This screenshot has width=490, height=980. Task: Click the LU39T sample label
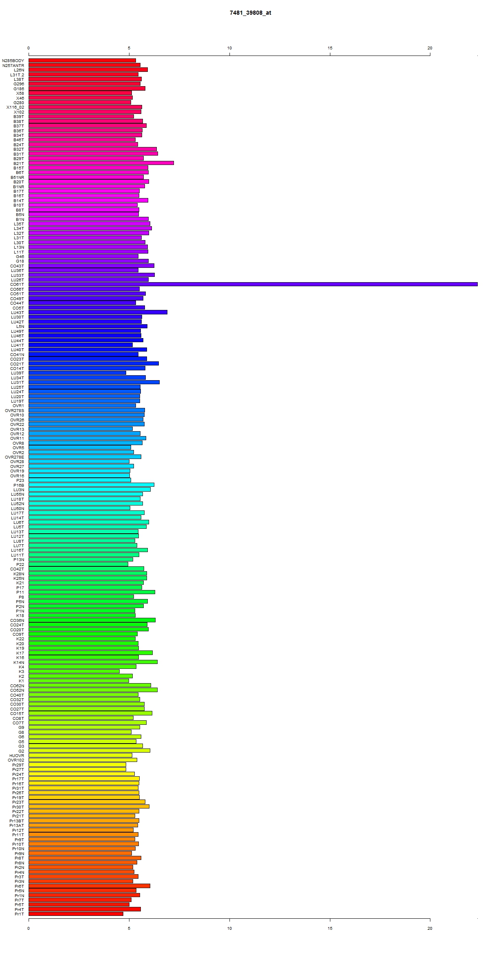point(18,373)
